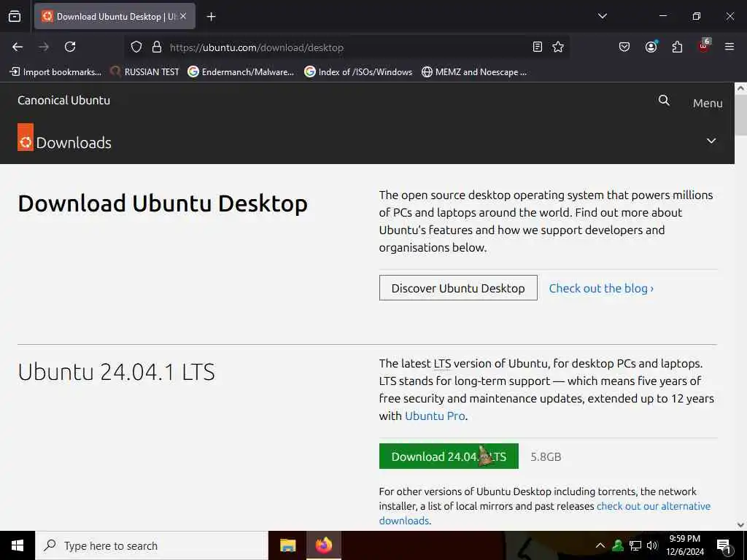Close the Download Ubuntu Desktop tab
Viewport: 747px width, 560px height.
(x=183, y=16)
